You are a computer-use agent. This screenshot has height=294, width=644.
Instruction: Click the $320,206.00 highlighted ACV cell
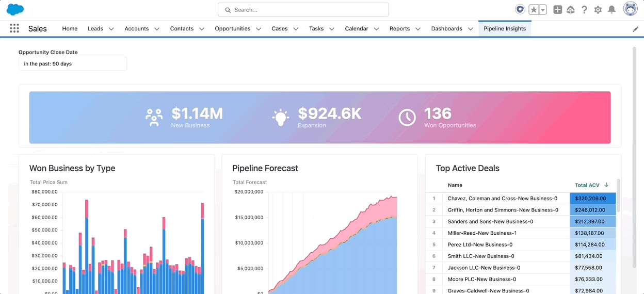tap(593, 199)
